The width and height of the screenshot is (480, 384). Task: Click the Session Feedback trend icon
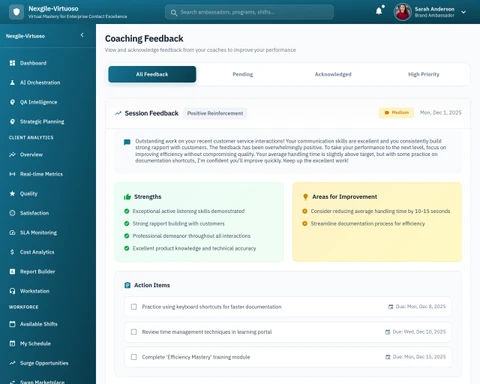[118, 113]
